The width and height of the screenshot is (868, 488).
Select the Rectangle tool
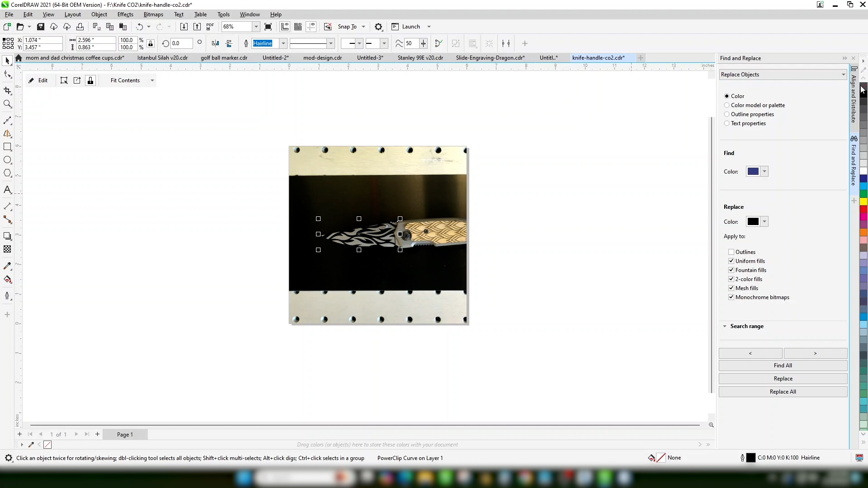click(x=7, y=147)
